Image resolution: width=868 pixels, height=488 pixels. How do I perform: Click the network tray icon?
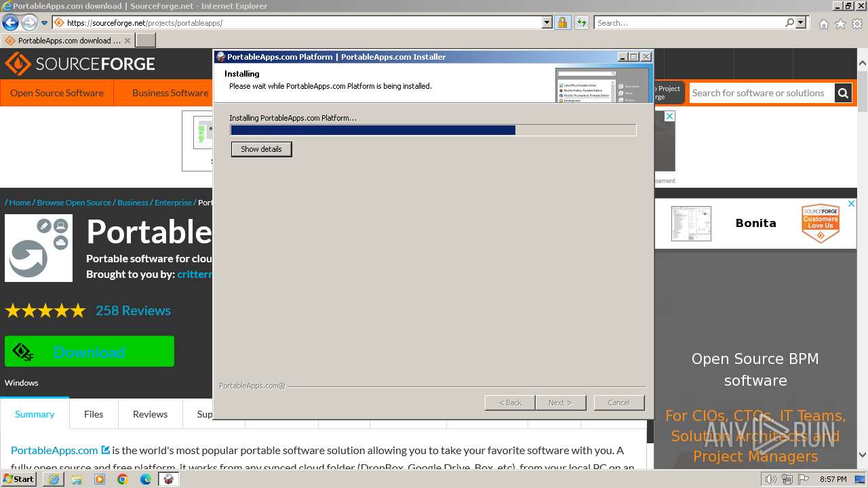point(787,479)
